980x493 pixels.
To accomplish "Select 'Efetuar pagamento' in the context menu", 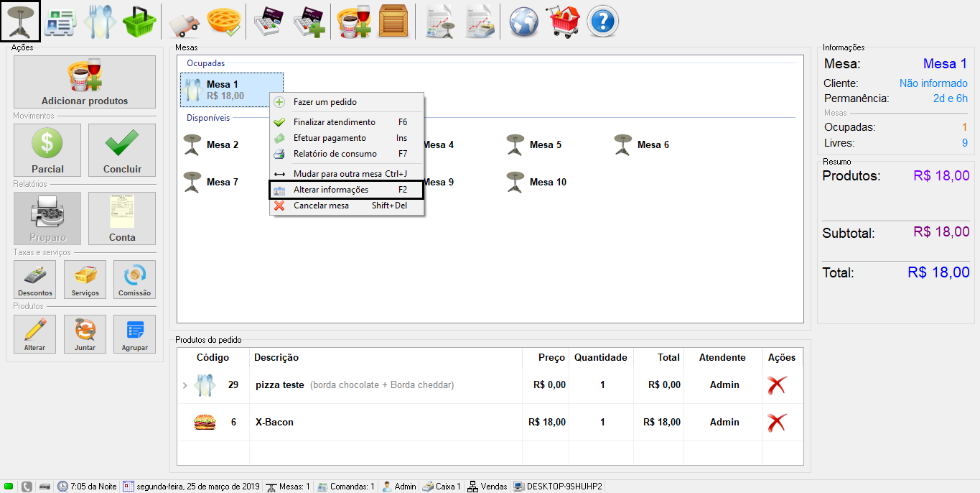I will coord(330,138).
